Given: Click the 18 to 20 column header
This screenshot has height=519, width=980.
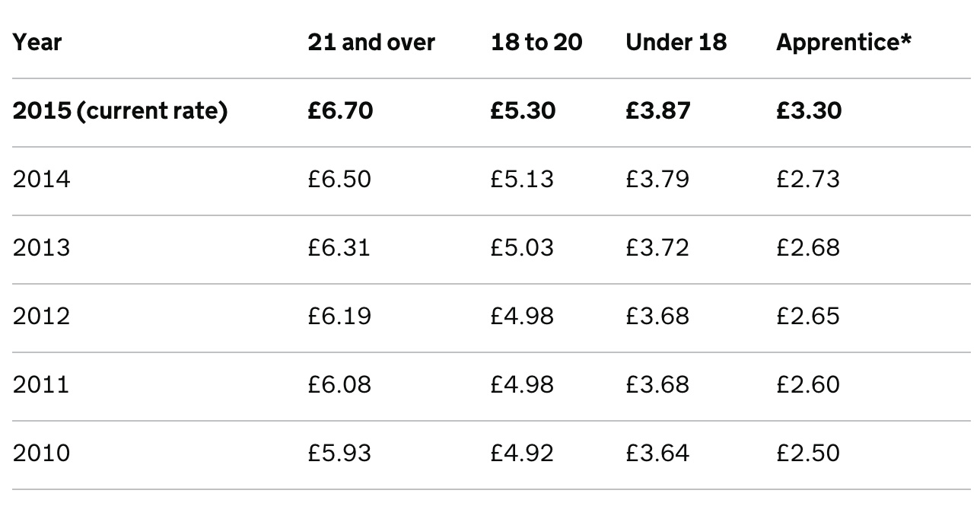Looking at the screenshot, I should click(536, 43).
